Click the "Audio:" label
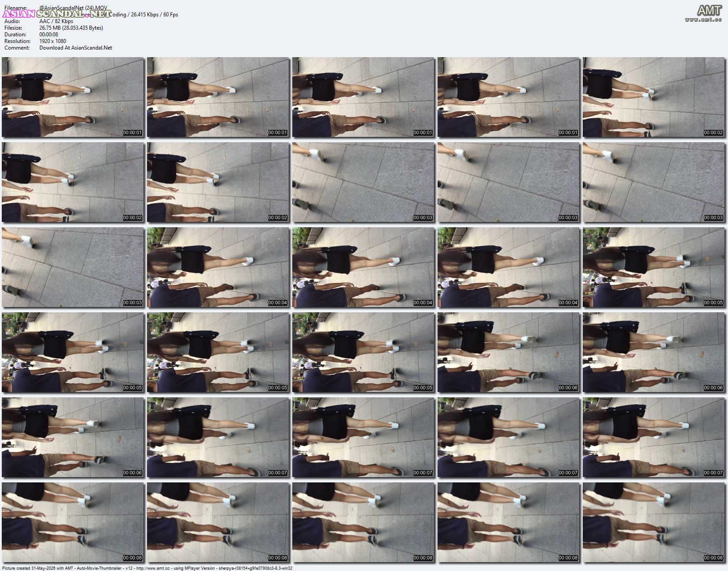Image resolution: width=728 pixels, height=571 pixels. tap(12, 21)
